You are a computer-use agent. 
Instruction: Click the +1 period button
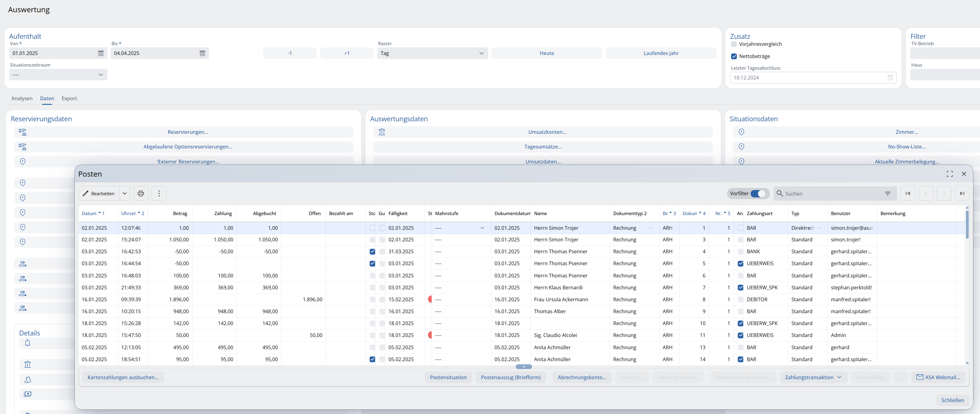pos(347,53)
